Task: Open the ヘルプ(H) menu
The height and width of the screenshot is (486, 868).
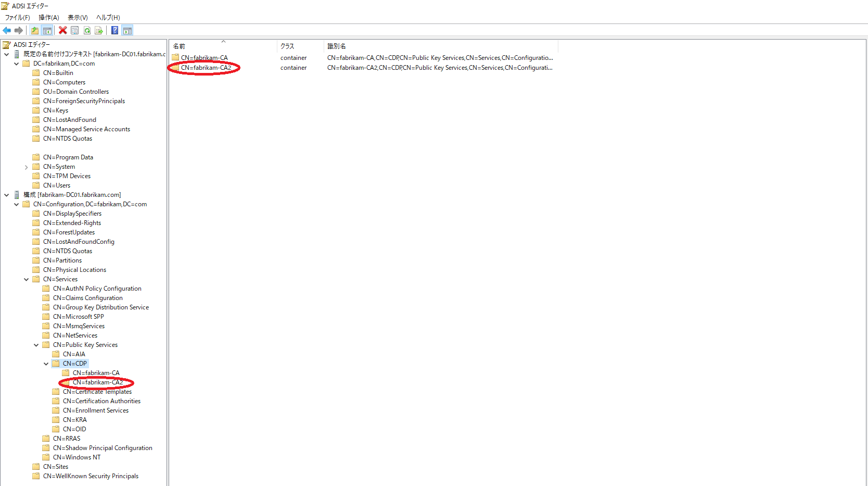Action: 108,17
